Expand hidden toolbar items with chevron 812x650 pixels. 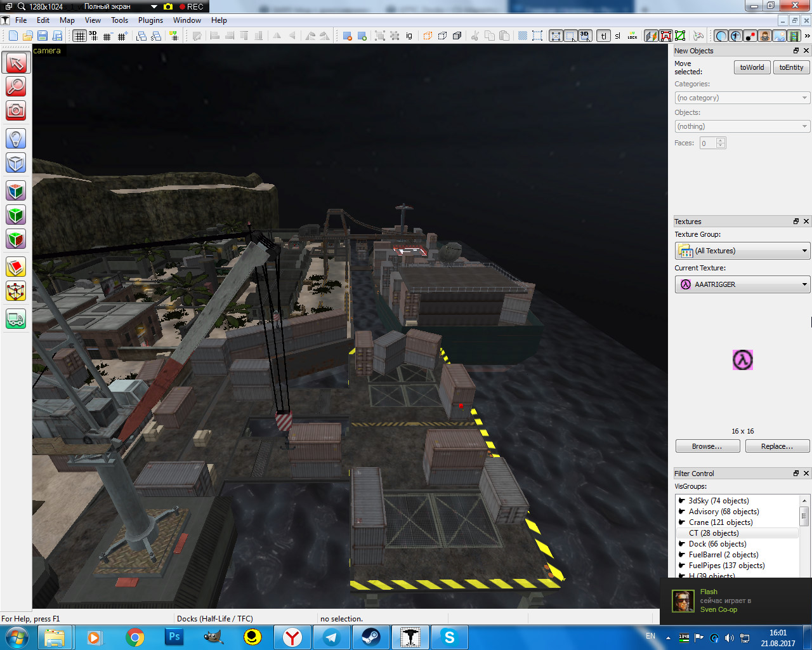tap(807, 36)
